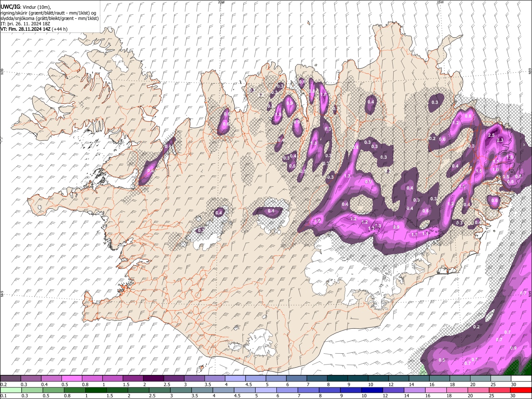Click top legend bar swatch between 20 and 25

click(480, 379)
